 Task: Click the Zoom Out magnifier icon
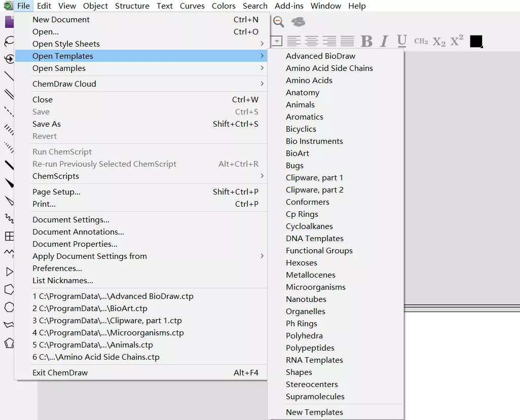(279, 22)
